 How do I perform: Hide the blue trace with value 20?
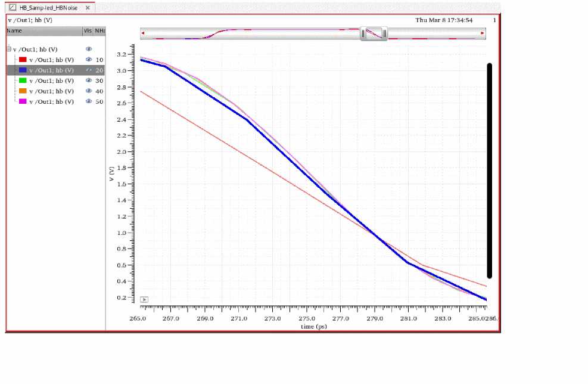click(89, 70)
